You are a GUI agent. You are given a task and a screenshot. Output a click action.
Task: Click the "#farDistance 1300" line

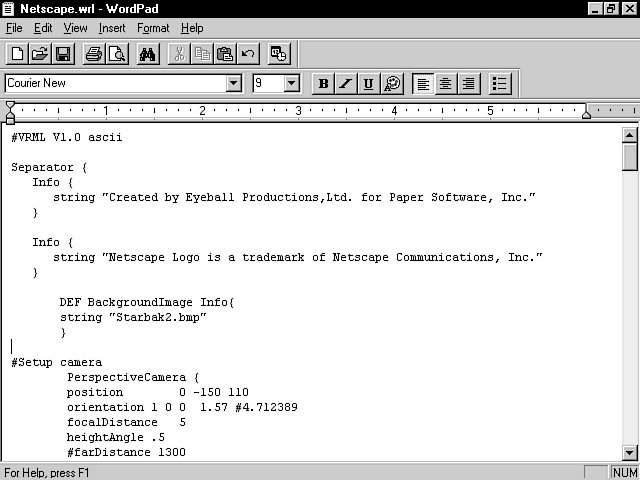pos(127,452)
